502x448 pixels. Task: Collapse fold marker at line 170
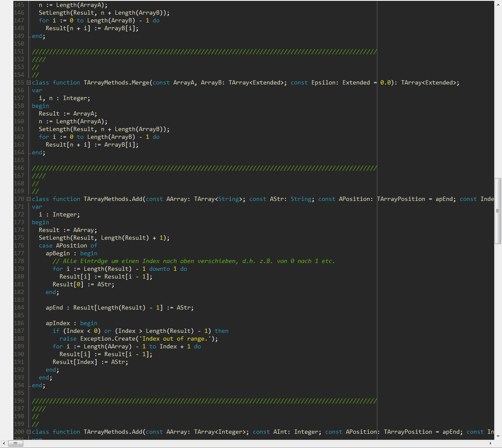tap(29, 199)
